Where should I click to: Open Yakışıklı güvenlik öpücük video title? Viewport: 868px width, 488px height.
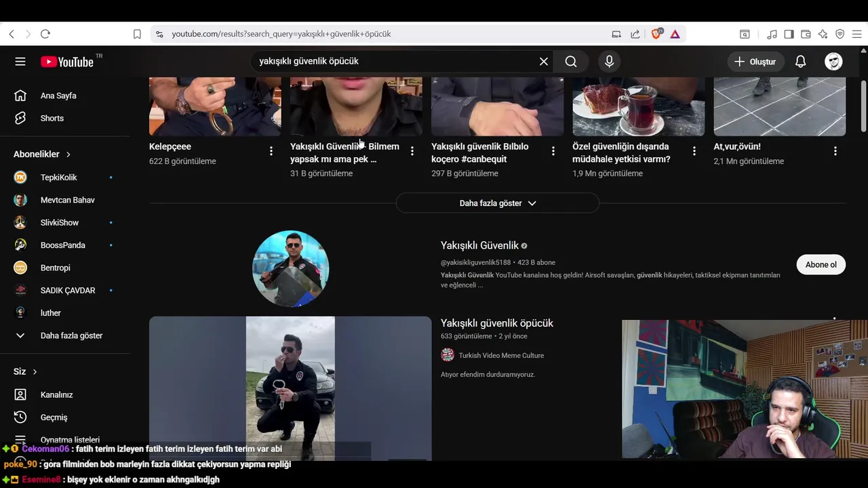pyautogui.click(x=497, y=323)
